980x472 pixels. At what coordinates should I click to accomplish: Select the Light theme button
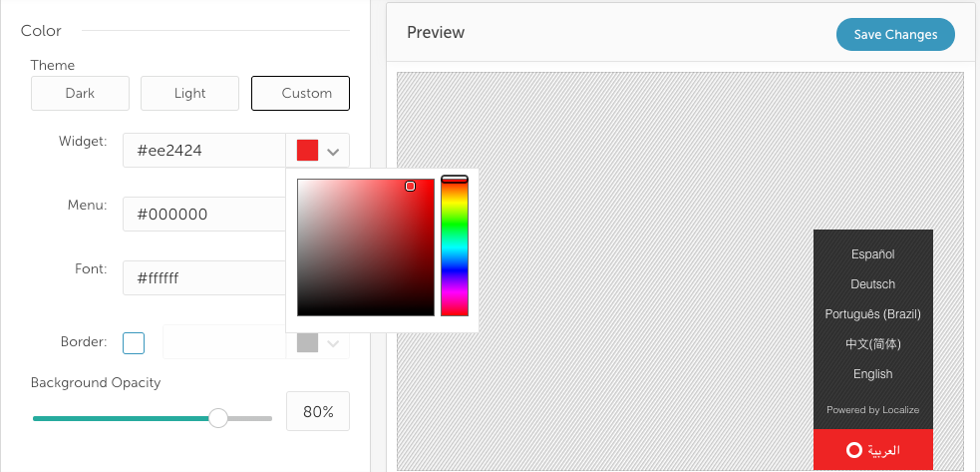pos(190,93)
